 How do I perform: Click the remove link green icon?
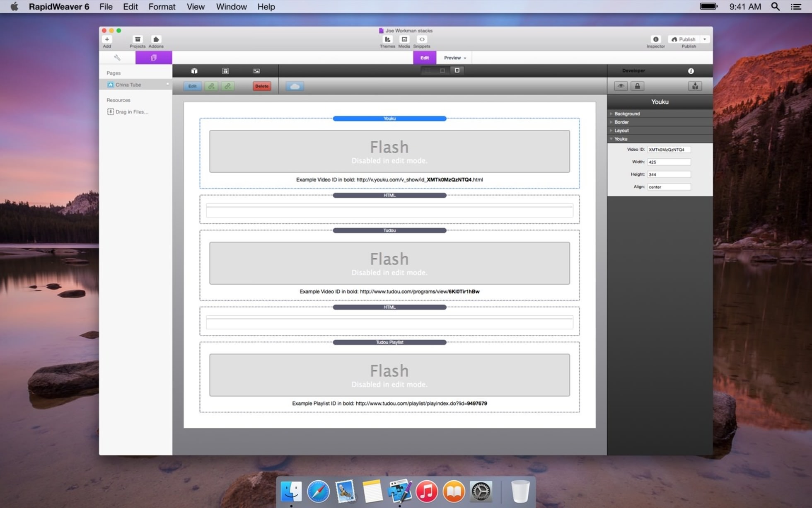tap(228, 86)
